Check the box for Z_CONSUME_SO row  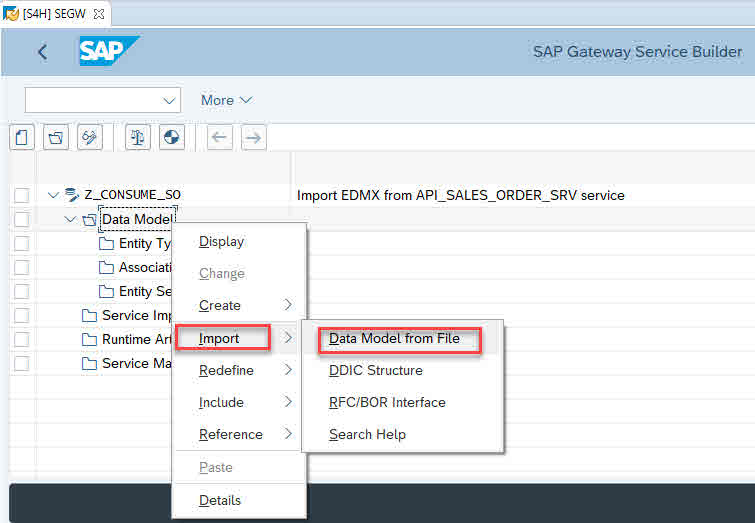21,195
